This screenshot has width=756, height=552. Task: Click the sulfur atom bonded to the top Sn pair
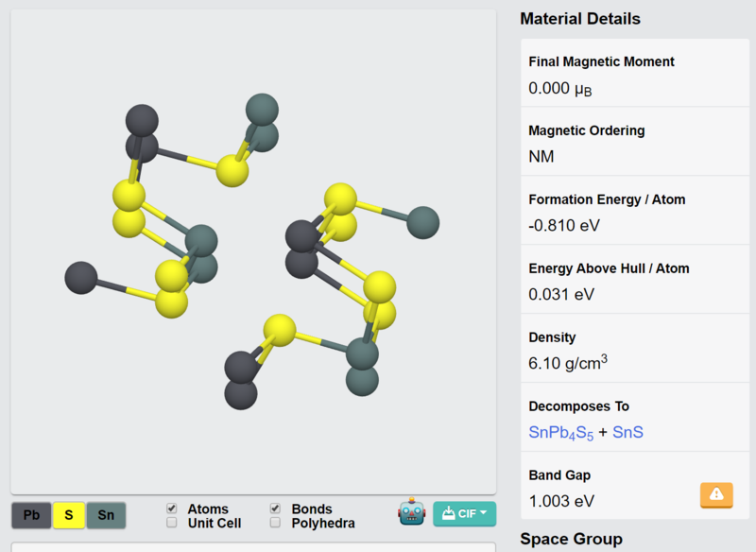click(232, 171)
